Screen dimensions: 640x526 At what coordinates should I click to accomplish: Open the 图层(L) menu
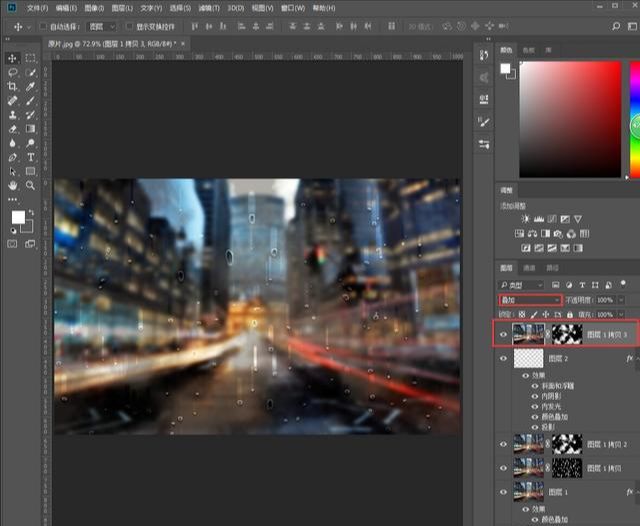point(122,8)
